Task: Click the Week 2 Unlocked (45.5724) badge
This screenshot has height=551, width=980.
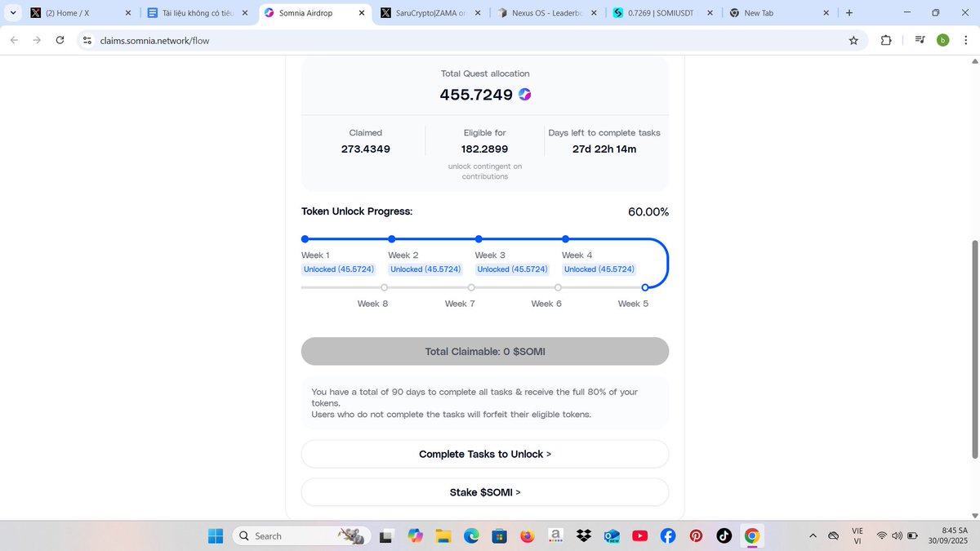Action: point(425,269)
